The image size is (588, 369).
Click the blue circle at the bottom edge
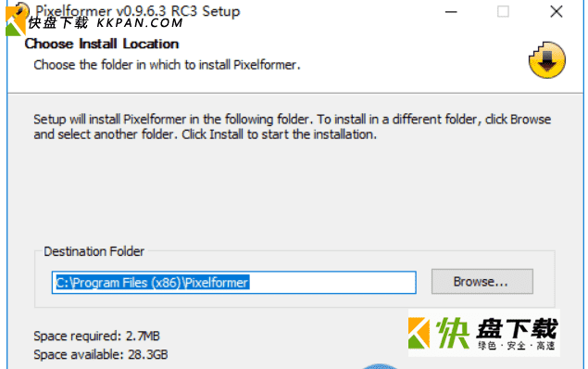[x=380, y=366]
